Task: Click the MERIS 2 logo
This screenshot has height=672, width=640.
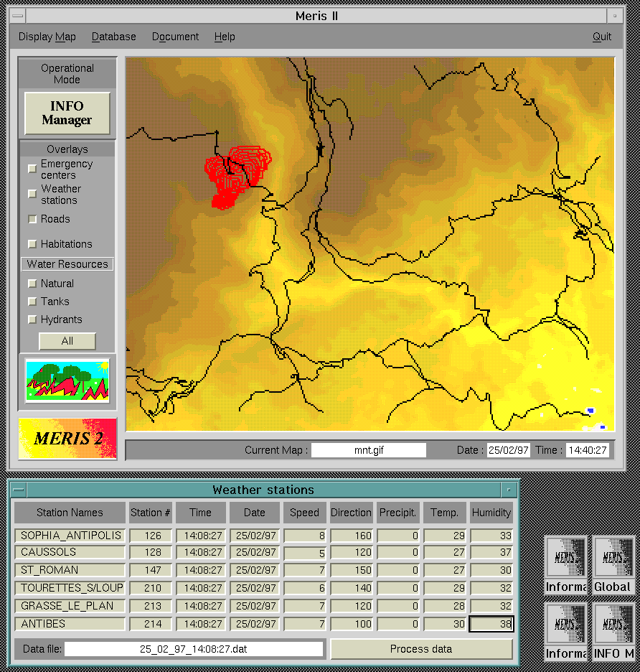Action: [x=67, y=439]
